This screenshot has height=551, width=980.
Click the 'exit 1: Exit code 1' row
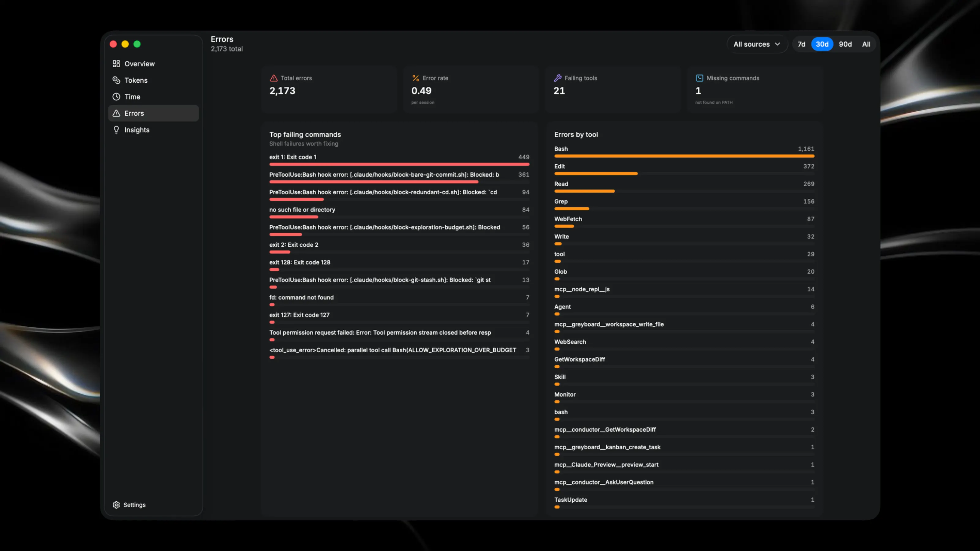coord(399,160)
